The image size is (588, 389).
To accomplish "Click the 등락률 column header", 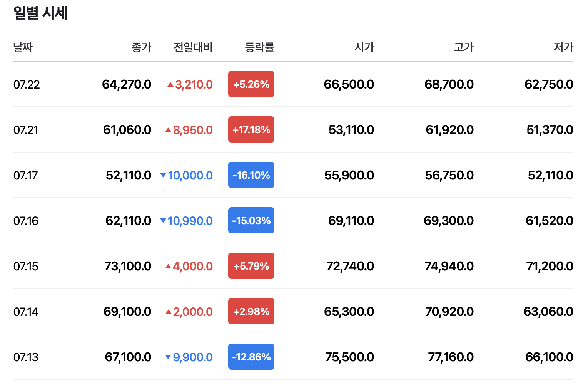I will [260, 47].
